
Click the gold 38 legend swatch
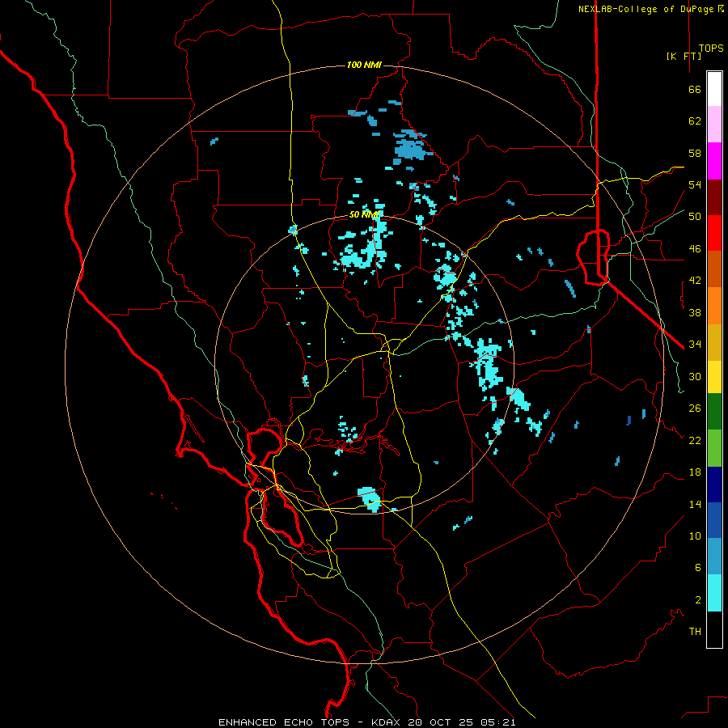(714, 342)
